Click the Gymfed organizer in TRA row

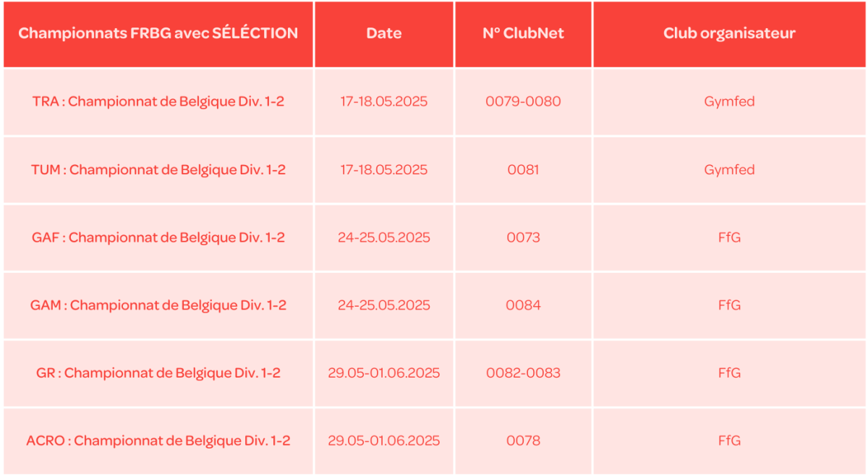coord(729,101)
